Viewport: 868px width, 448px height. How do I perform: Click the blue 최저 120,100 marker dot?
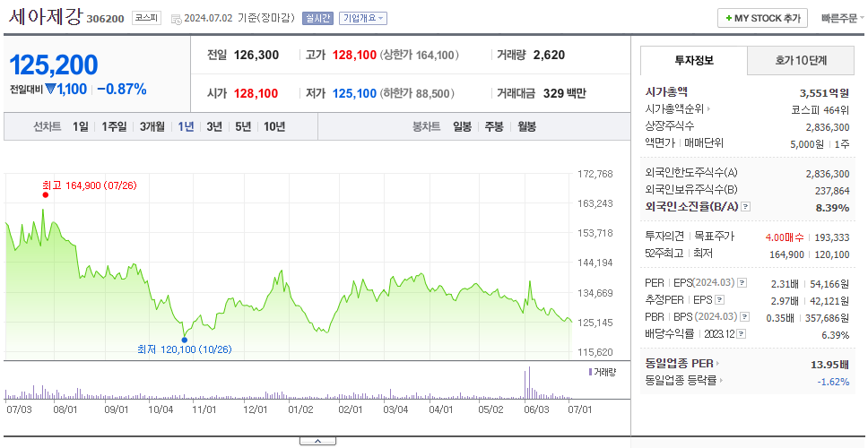185,340
